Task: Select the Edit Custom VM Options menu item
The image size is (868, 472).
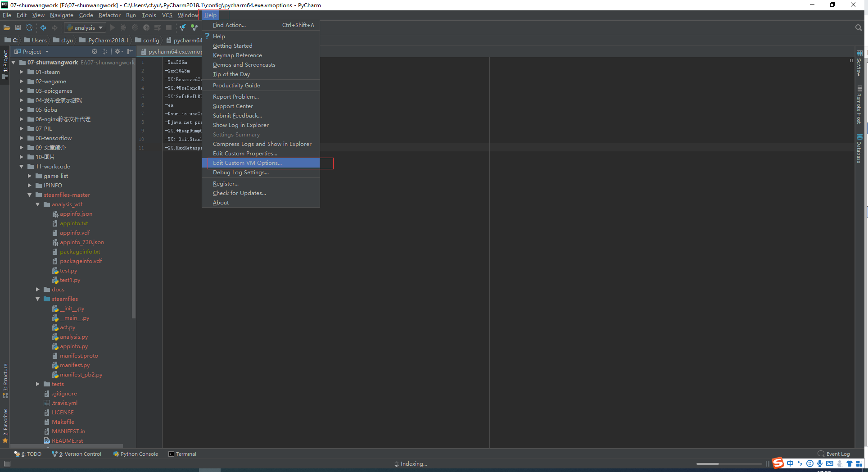Action: click(261, 163)
